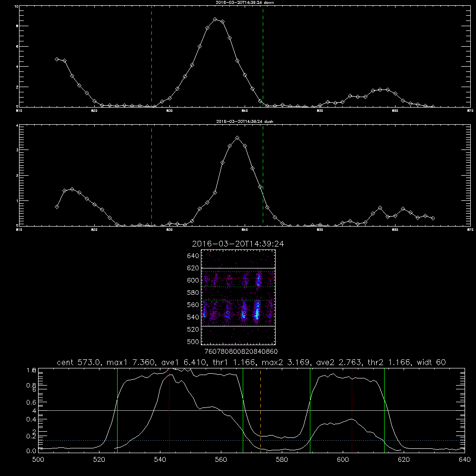
Task: Select the colored spectral image thumbnail
Action: tap(238, 297)
